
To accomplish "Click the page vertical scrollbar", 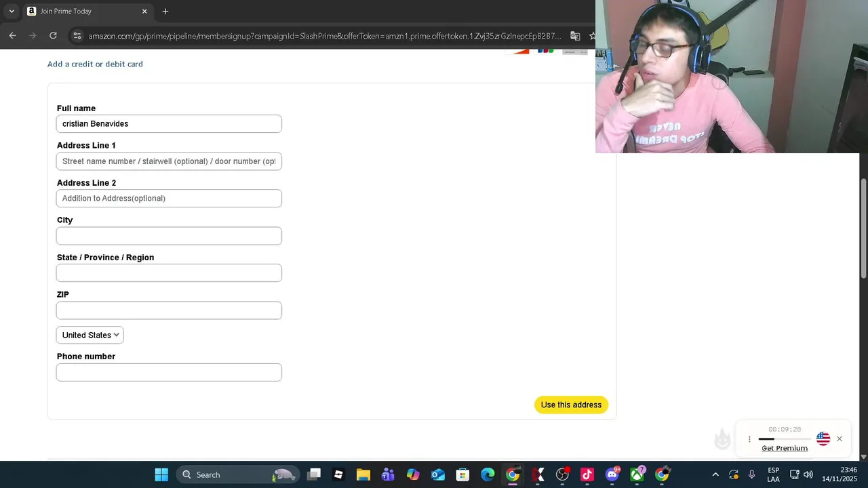I will click(x=863, y=228).
